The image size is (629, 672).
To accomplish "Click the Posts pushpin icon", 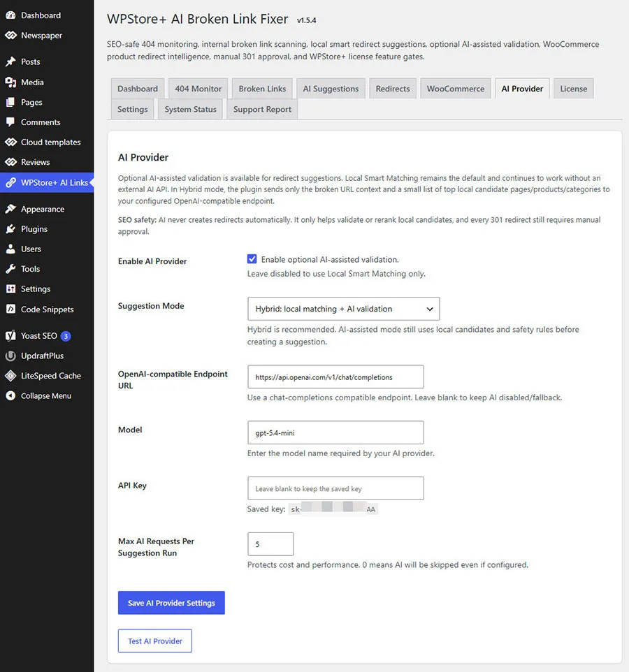I will coord(10,61).
